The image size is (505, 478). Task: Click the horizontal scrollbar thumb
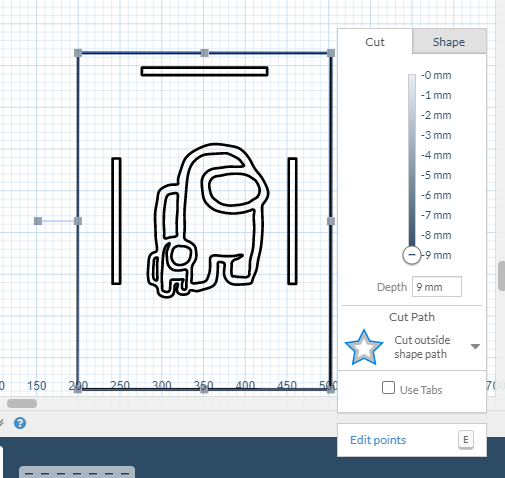22,403
